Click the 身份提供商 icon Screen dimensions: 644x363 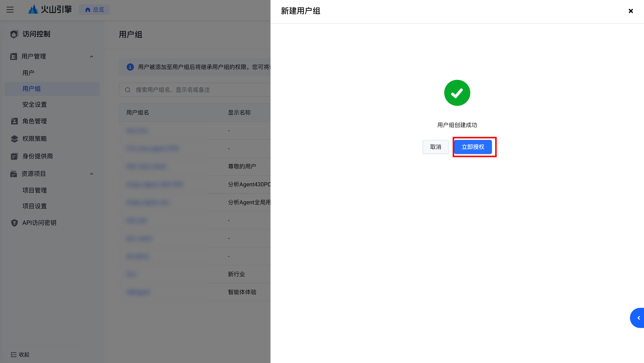pos(14,156)
